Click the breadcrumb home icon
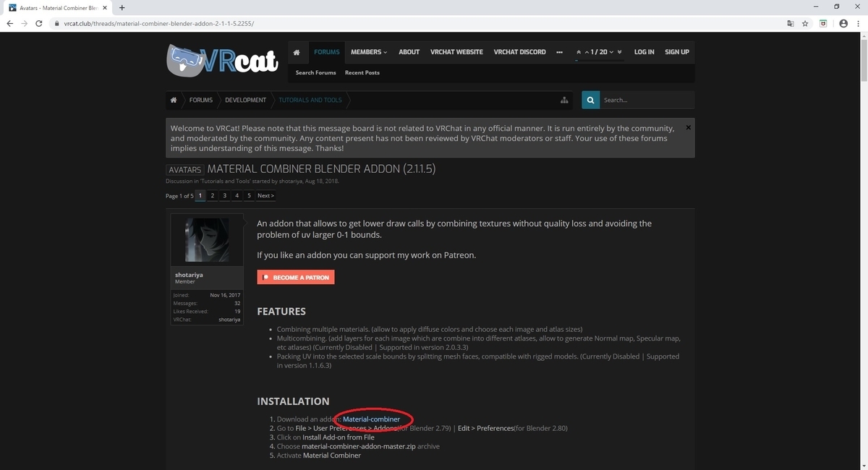 click(x=174, y=100)
